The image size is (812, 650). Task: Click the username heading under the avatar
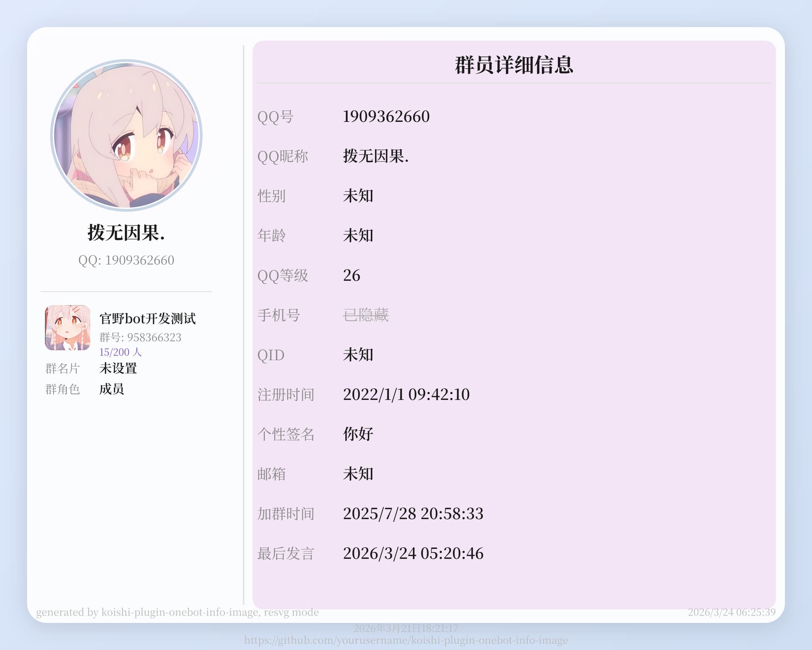coord(126,233)
